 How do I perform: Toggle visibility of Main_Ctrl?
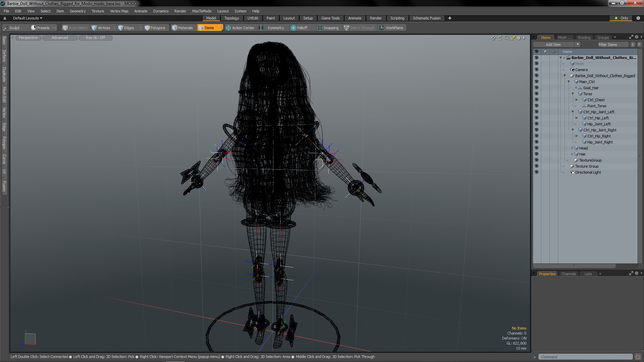(536, 82)
